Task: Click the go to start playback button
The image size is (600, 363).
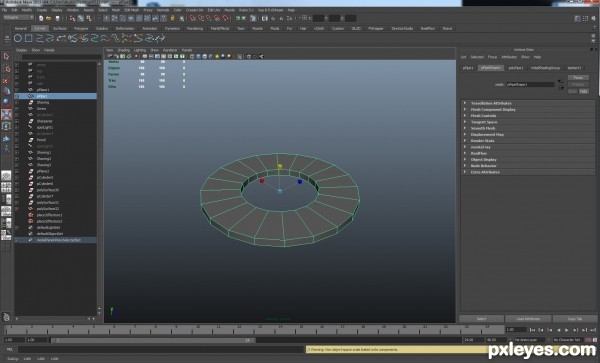Action: tap(532, 330)
